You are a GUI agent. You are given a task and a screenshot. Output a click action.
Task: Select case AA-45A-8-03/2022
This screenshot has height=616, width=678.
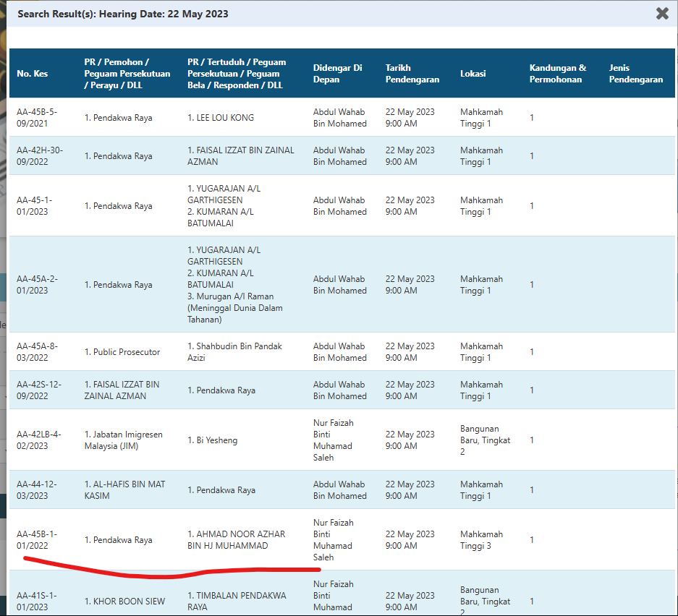(37, 351)
